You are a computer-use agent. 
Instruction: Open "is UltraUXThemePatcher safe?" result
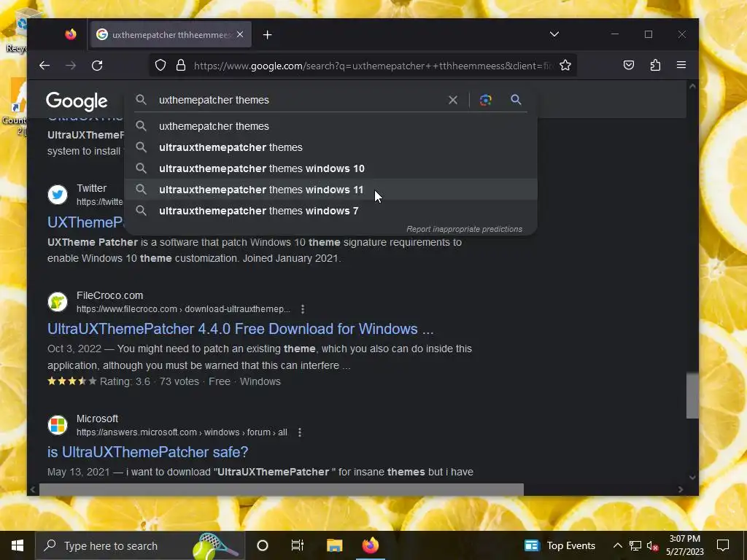[x=147, y=452]
